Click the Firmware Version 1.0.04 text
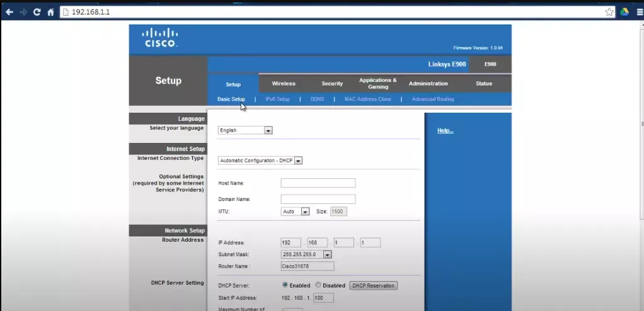This screenshot has height=311, width=644. [478, 48]
